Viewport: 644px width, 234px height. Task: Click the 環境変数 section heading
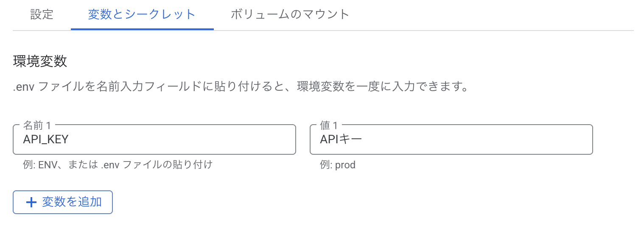click(x=40, y=61)
